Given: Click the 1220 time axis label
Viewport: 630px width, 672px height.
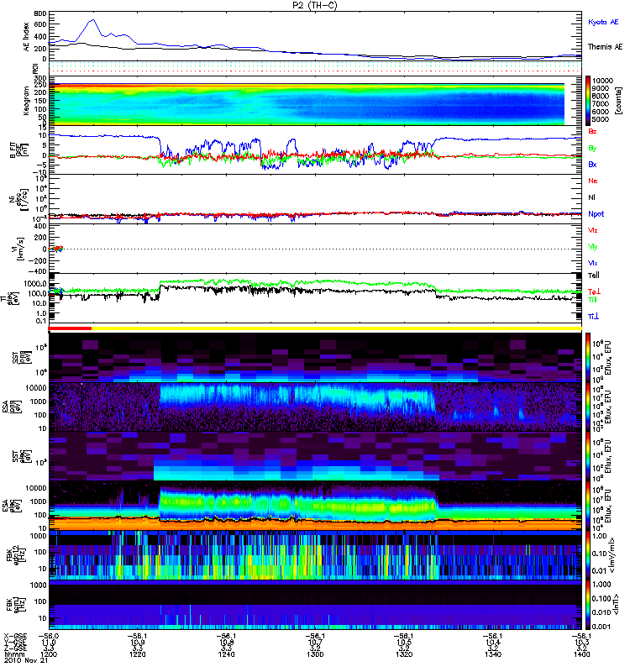Looking at the screenshot, I should pyautogui.click(x=138, y=654).
